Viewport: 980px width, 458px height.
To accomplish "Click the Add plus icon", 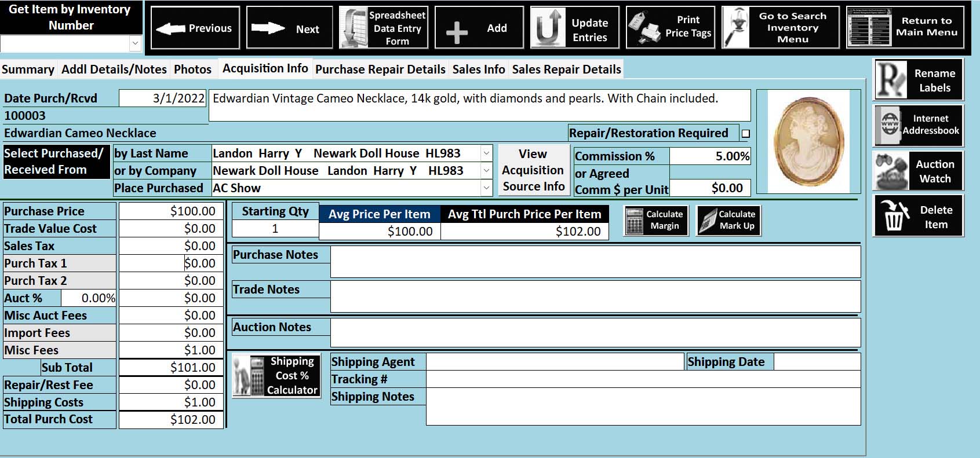I will pos(457,32).
